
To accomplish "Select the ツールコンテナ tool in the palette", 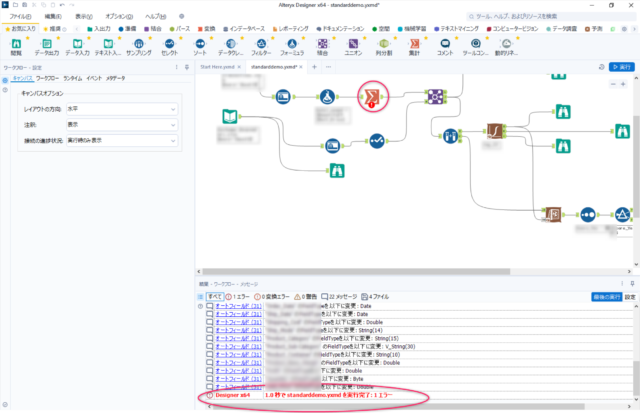I will tap(476, 47).
